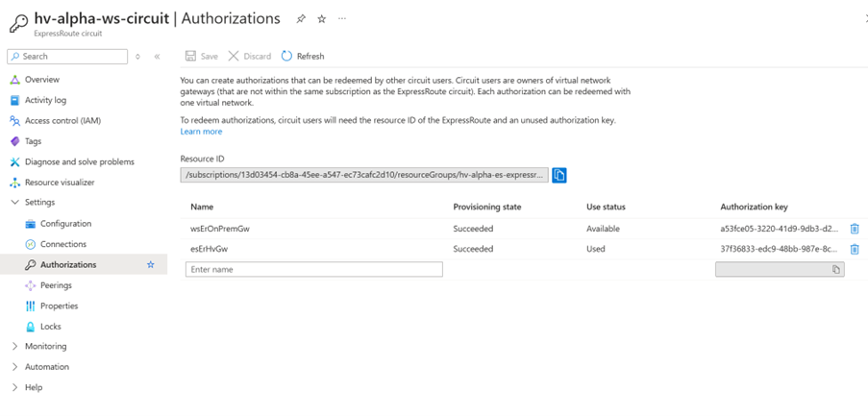Open Activity log page
Screen dimensions: 868x416
[45, 100]
